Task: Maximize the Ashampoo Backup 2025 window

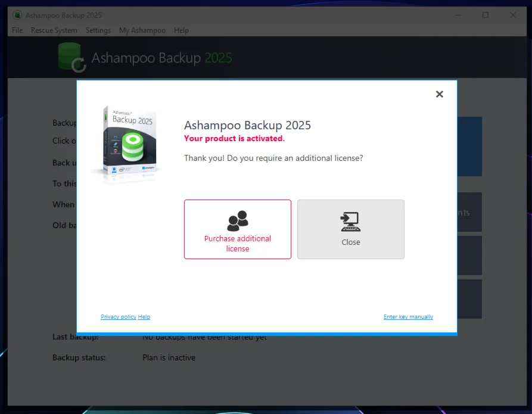Action: click(x=486, y=15)
